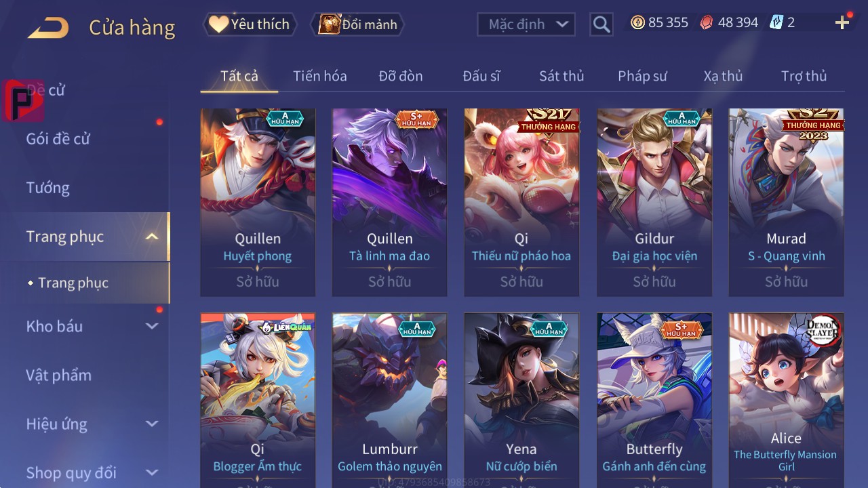
Task: Tap the golden back arrow icon
Action: pyautogui.click(x=48, y=28)
